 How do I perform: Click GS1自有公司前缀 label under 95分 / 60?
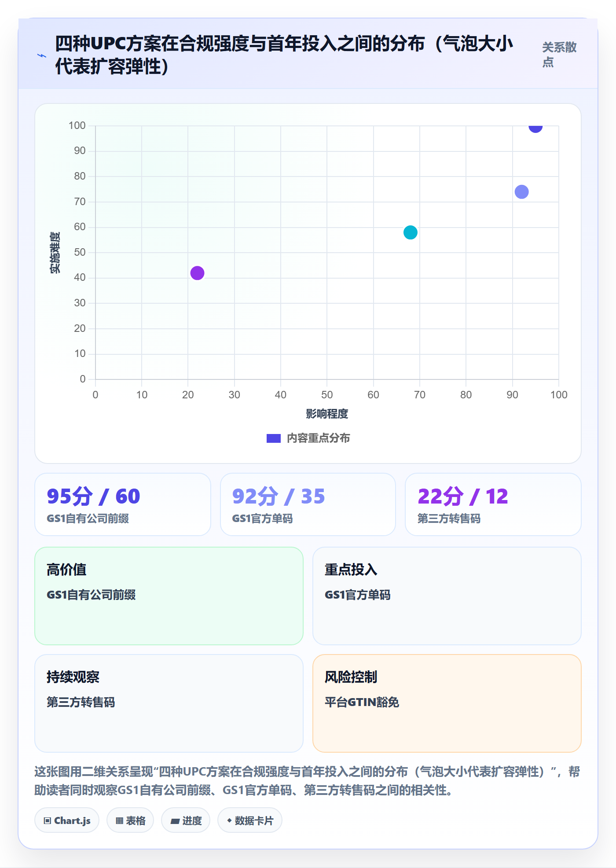click(88, 519)
